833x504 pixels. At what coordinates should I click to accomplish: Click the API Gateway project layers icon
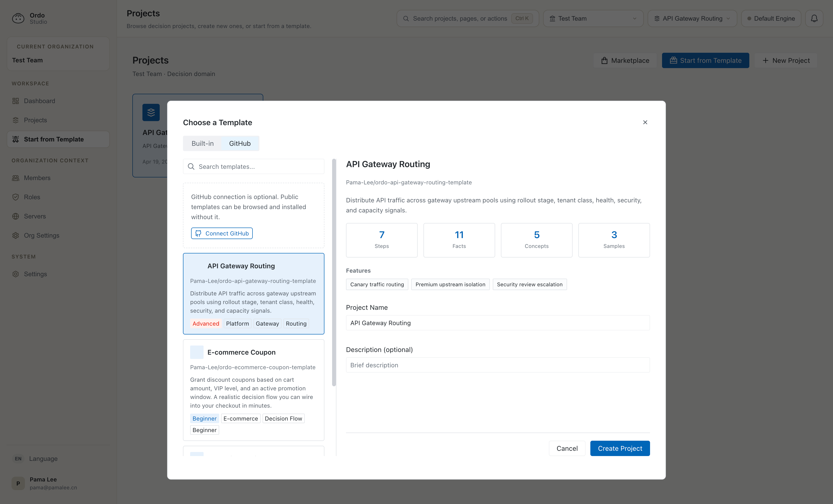(x=151, y=112)
